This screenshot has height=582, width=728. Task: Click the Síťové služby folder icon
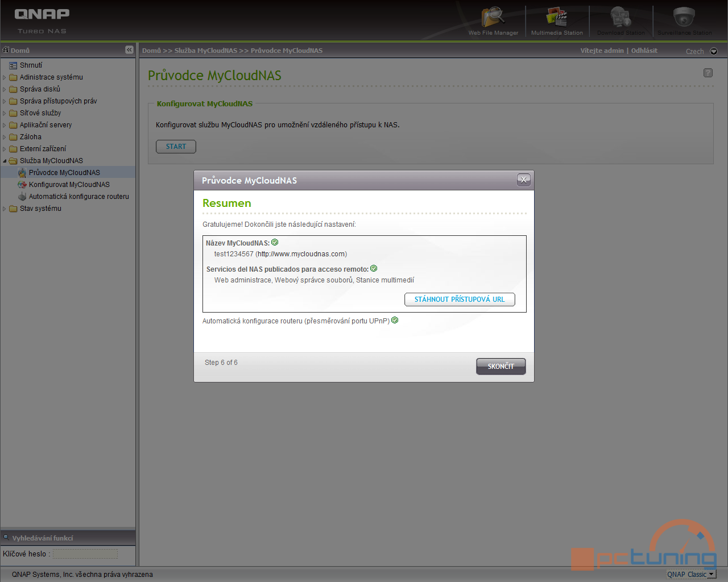click(x=13, y=113)
